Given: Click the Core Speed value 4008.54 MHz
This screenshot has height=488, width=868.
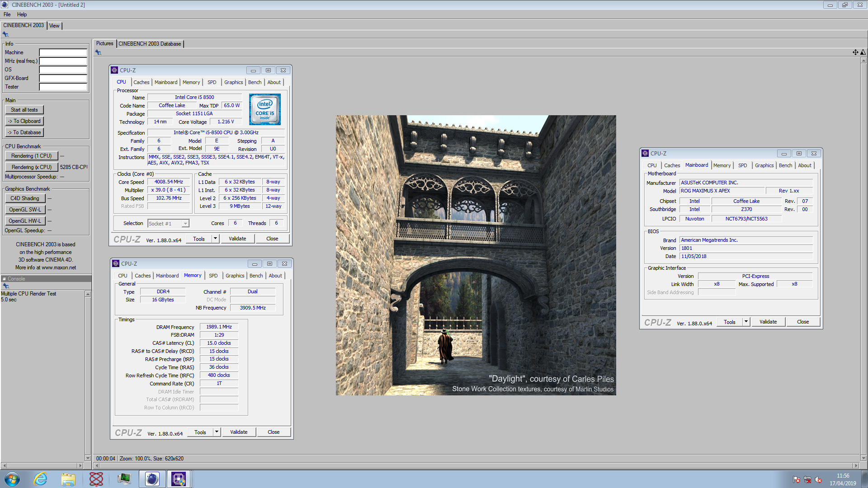Looking at the screenshot, I should [169, 182].
